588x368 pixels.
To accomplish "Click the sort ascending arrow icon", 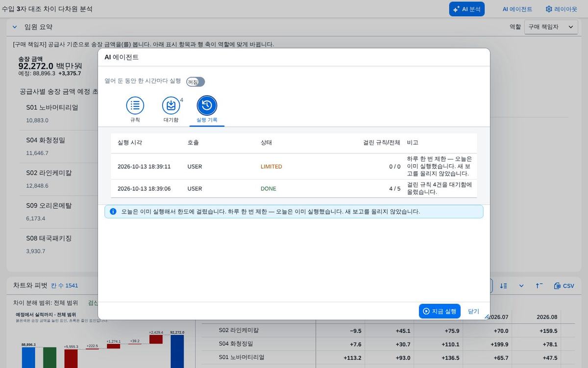I will point(539,286).
